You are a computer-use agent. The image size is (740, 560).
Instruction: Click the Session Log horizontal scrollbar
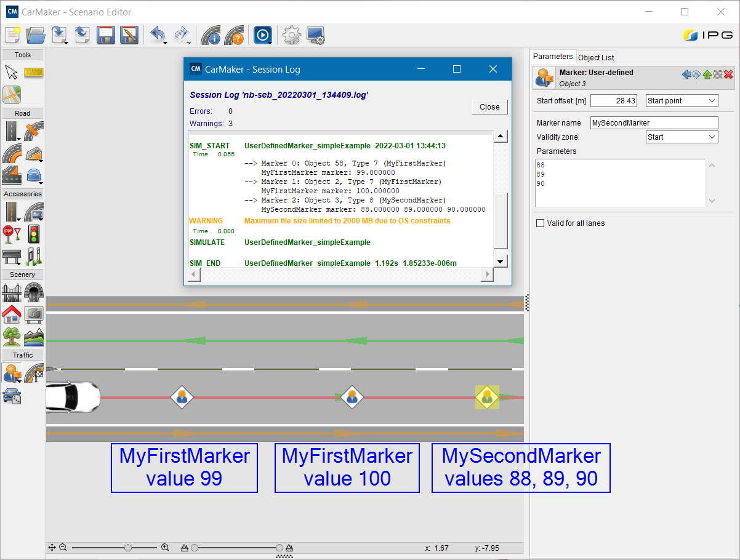click(341, 274)
